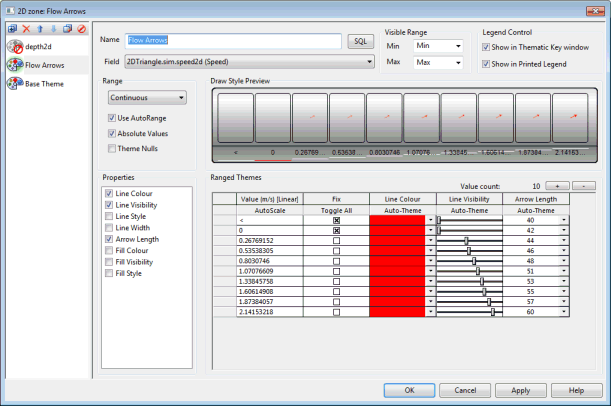
Task: Click the plus button to increase value count
Action: click(557, 186)
